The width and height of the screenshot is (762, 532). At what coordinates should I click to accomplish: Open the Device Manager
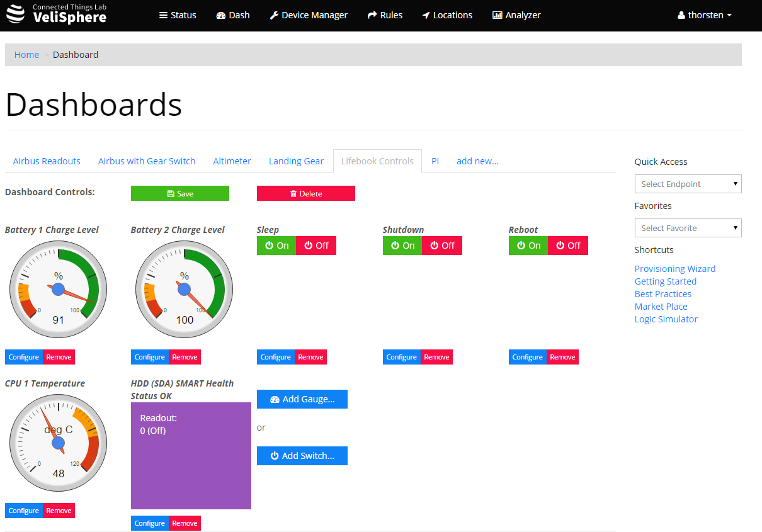pyautogui.click(x=308, y=15)
